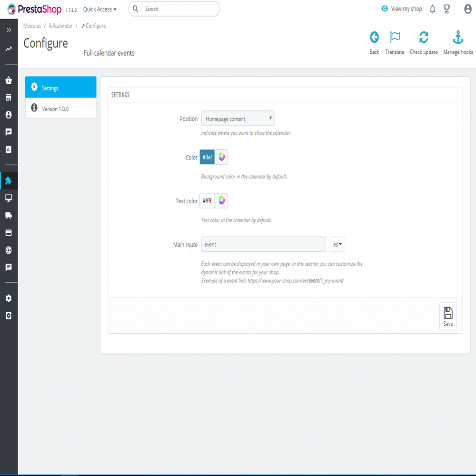Click the Back arrow icon
476x476 pixels.
(x=374, y=38)
